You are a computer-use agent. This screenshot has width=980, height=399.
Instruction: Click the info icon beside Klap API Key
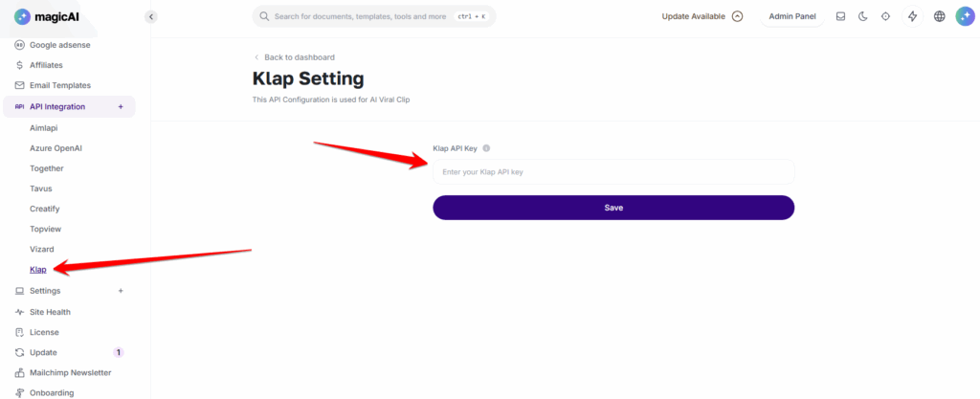pyautogui.click(x=486, y=148)
